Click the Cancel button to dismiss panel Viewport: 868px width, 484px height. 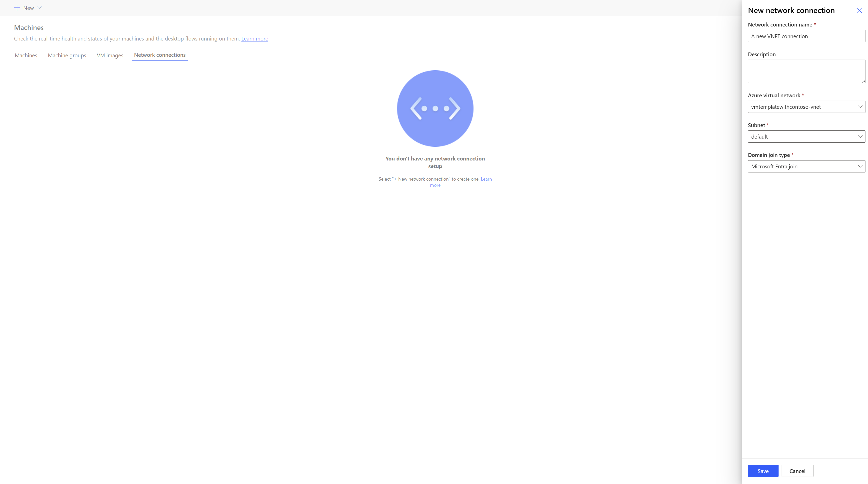[798, 470]
